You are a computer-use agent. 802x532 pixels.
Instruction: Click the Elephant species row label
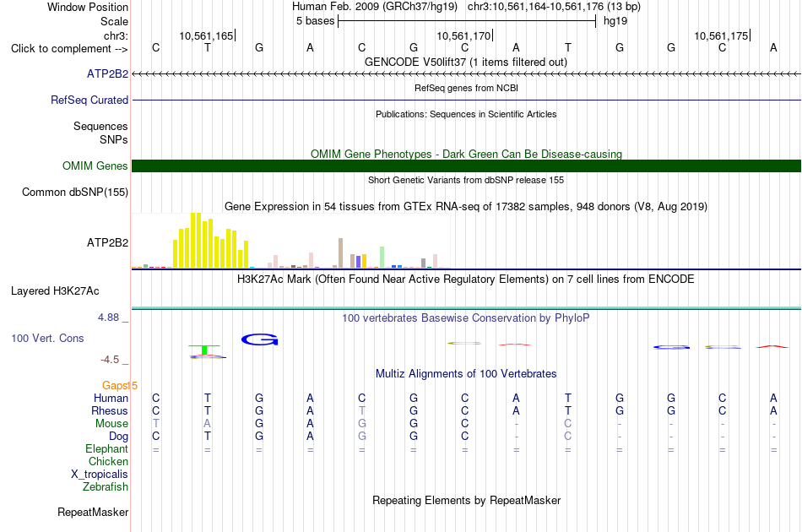click(106, 448)
